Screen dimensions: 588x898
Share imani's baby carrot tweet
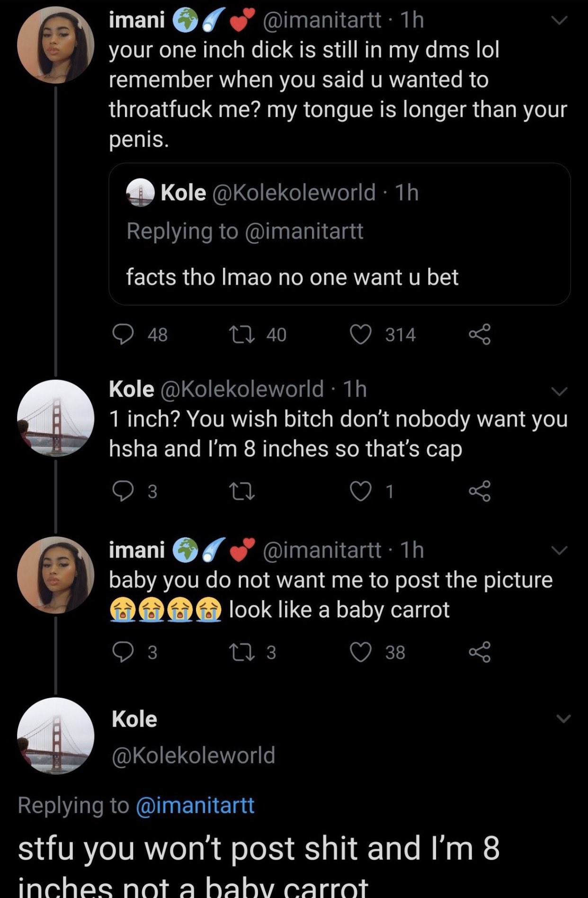480,653
